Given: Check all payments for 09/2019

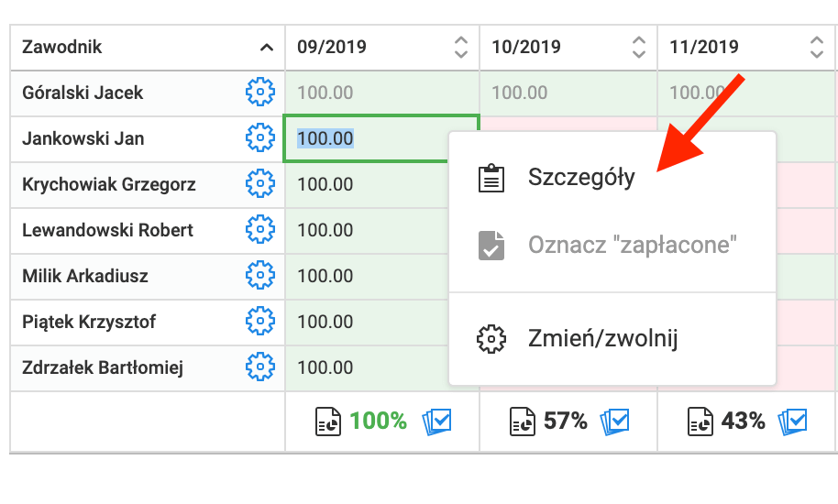Looking at the screenshot, I should tap(436, 422).
